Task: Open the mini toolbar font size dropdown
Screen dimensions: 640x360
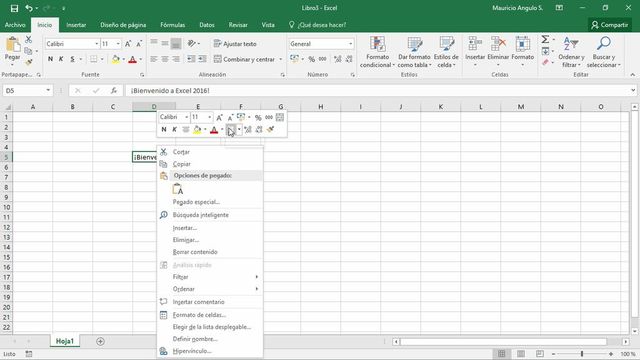Action: [x=209, y=117]
